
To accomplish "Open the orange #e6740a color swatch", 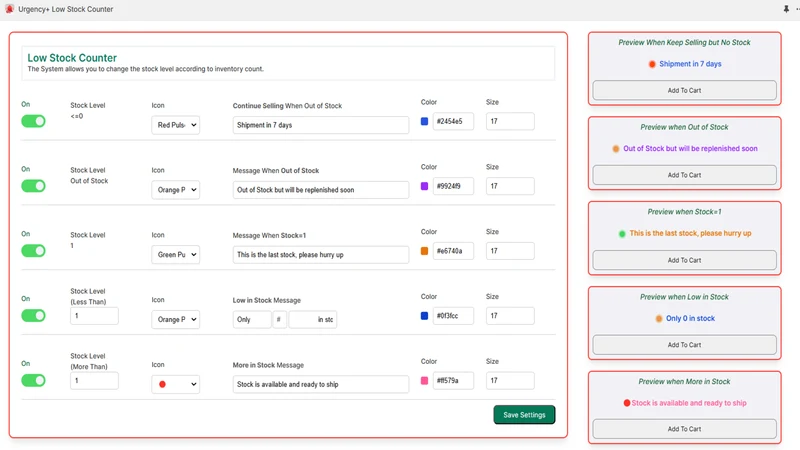I will (424, 251).
